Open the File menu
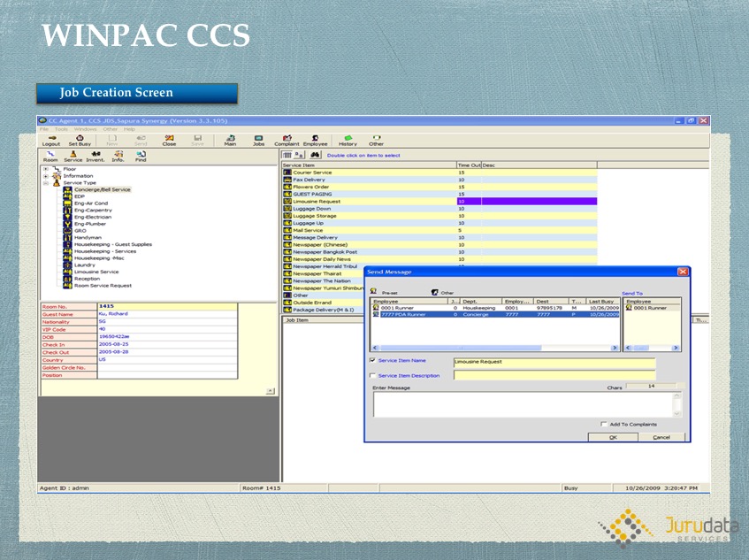 pos(43,129)
